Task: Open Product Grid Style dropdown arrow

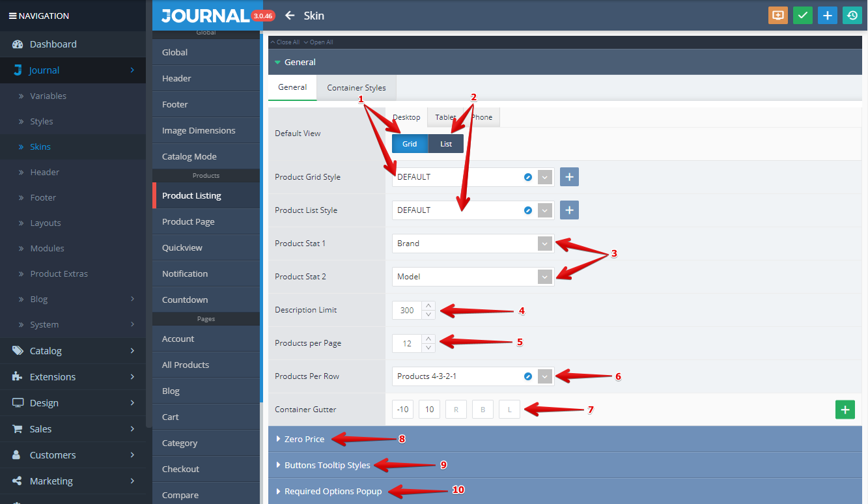Action: pyautogui.click(x=545, y=177)
